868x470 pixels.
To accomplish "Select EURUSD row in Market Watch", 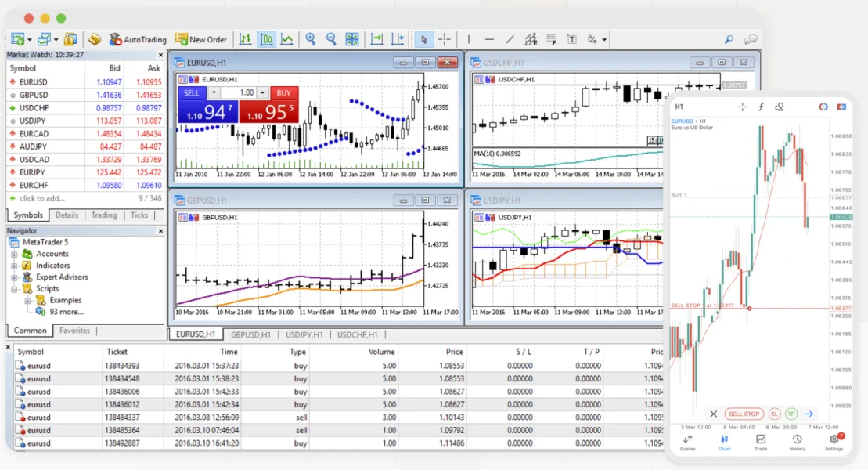I will tap(85, 82).
